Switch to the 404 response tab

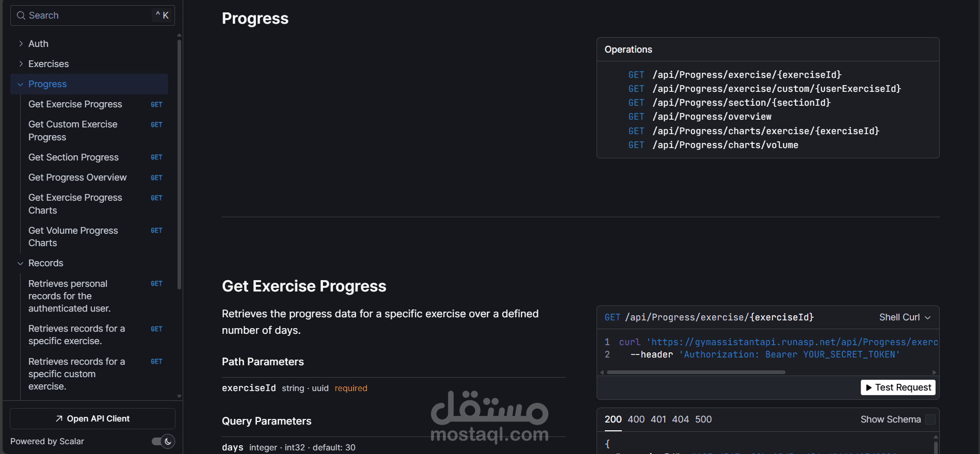[680, 419]
